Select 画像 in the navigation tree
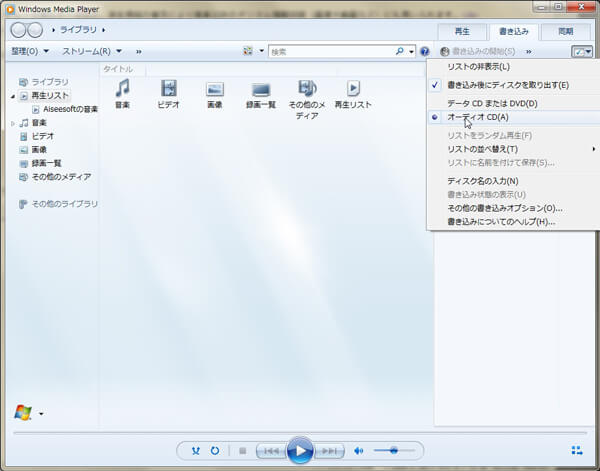The image size is (600, 471). (39, 150)
